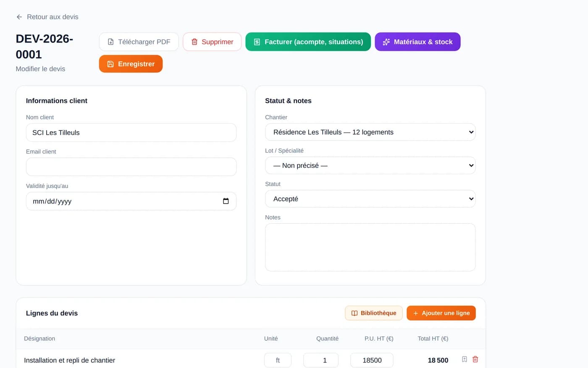Open Facturer (acompte, situations)
Viewport: 588px width, 368px height.
[308, 42]
